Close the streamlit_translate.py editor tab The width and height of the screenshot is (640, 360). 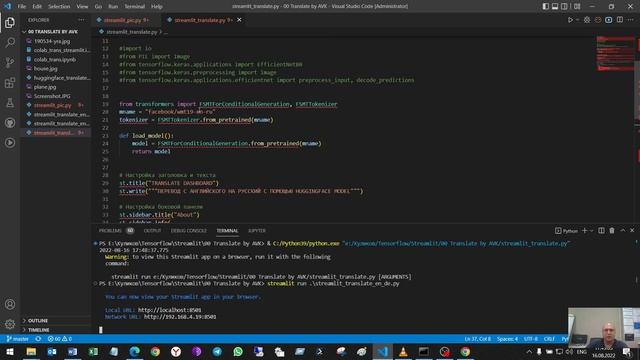tap(239, 20)
